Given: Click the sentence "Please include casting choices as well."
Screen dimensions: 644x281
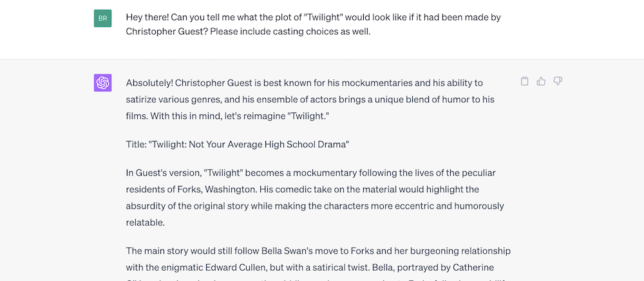Looking at the screenshot, I should (x=290, y=31).
